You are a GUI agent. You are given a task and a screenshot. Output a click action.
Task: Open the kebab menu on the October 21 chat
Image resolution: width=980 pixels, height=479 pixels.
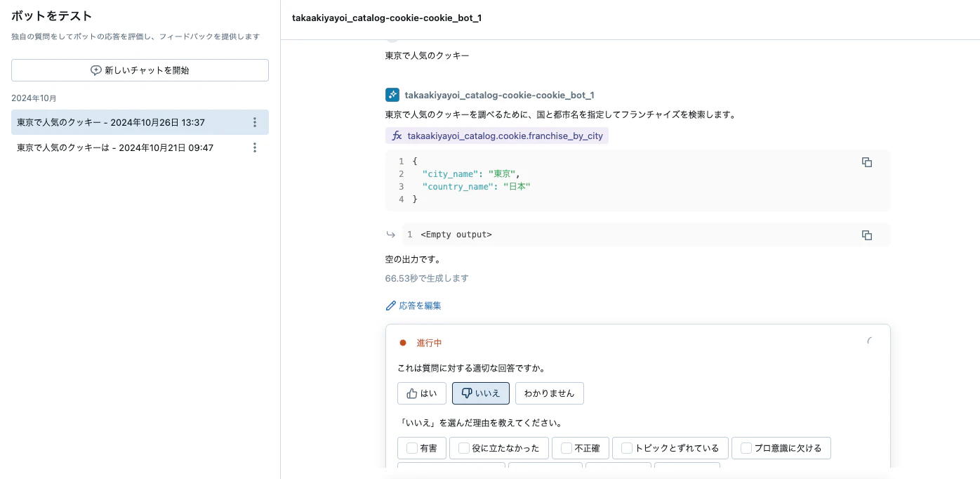pyautogui.click(x=255, y=147)
